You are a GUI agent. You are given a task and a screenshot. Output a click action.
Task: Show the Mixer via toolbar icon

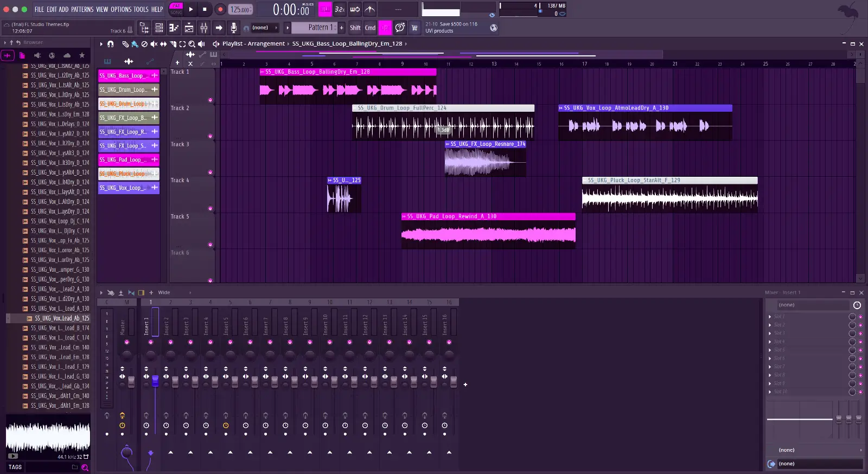203,28
